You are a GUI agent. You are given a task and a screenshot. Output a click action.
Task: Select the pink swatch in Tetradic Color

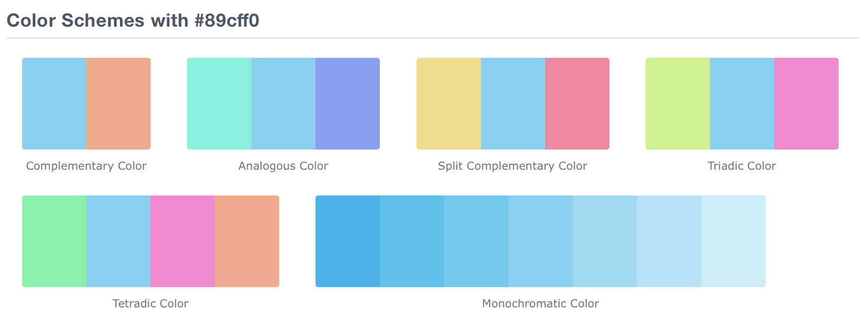pos(182,241)
